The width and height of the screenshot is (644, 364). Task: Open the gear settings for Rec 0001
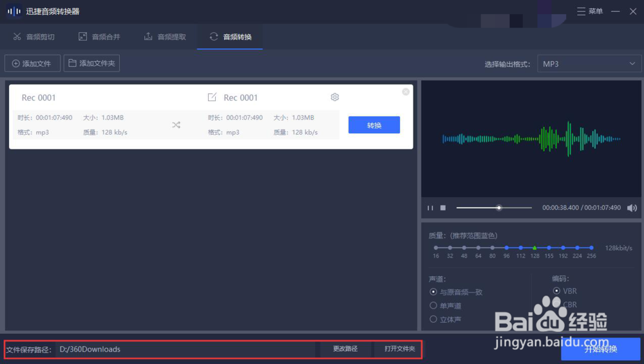335,97
